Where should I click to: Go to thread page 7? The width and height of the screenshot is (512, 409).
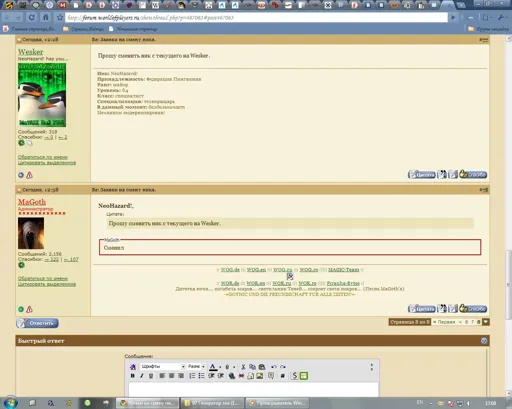tap(472, 322)
